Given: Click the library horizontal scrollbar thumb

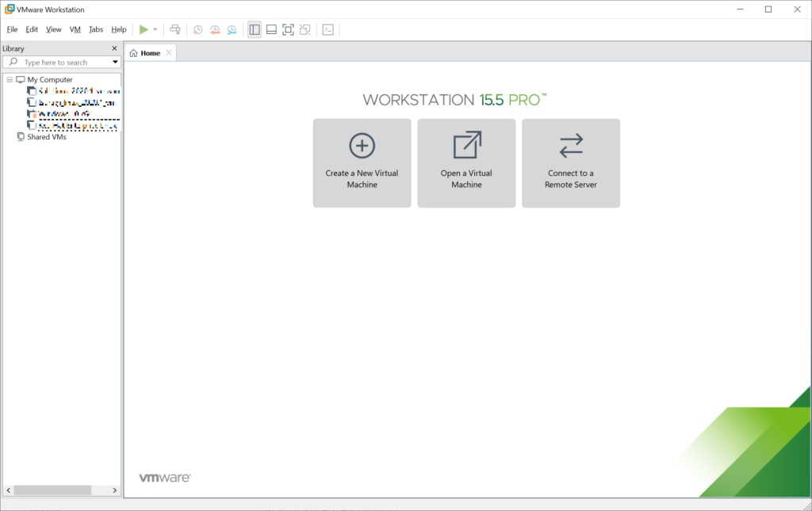Looking at the screenshot, I should (x=52, y=490).
